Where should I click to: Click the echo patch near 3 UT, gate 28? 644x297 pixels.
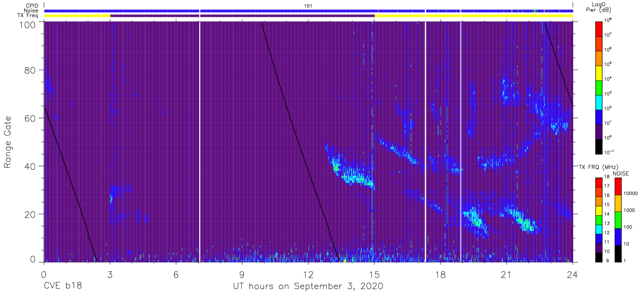[119, 194]
